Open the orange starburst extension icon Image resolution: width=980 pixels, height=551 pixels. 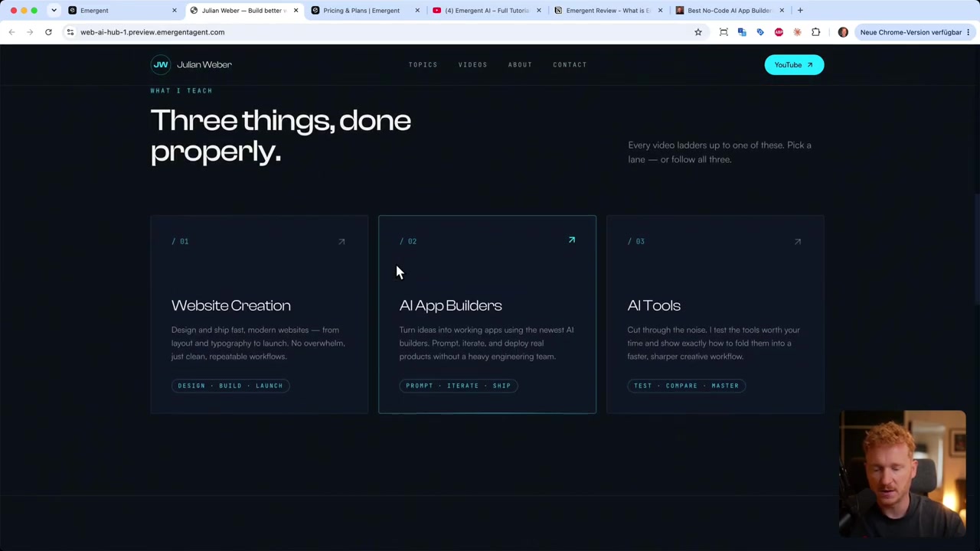pyautogui.click(x=797, y=32)
